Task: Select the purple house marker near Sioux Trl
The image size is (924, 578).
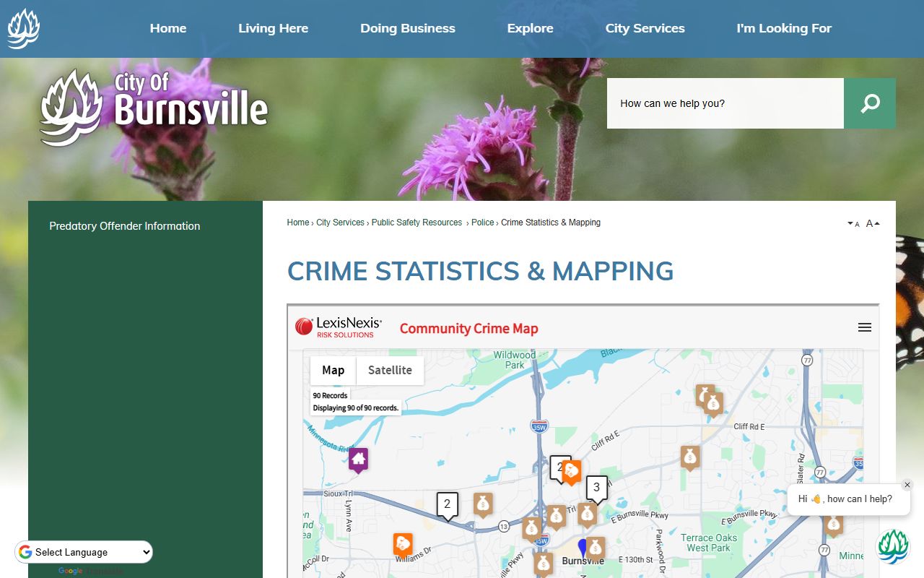Action: (359, 460)
